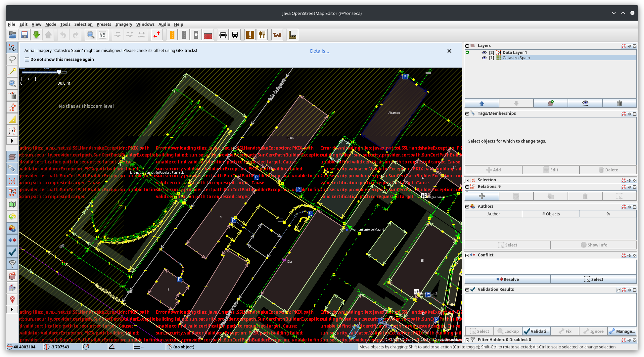
Task: Open the Imagery menu
Action: [x=123, y=24]
